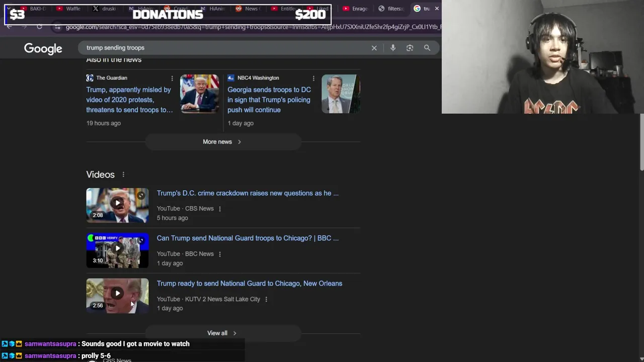Click the magnifier search submit icon
644x362 pixels.
427,48
